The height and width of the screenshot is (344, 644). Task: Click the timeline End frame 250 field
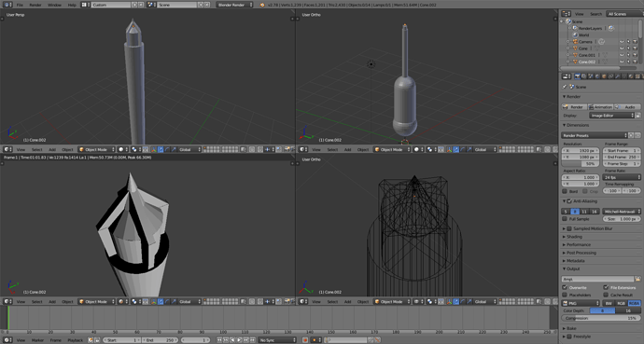click(x=161, y=340)
